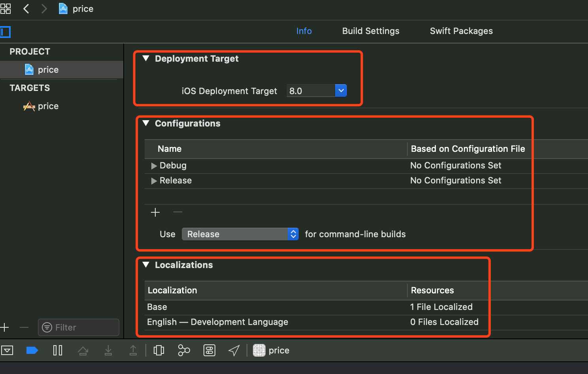588x374 pixels.
Task: Click No Configurations Set for Release
Action: coord(456,180)
